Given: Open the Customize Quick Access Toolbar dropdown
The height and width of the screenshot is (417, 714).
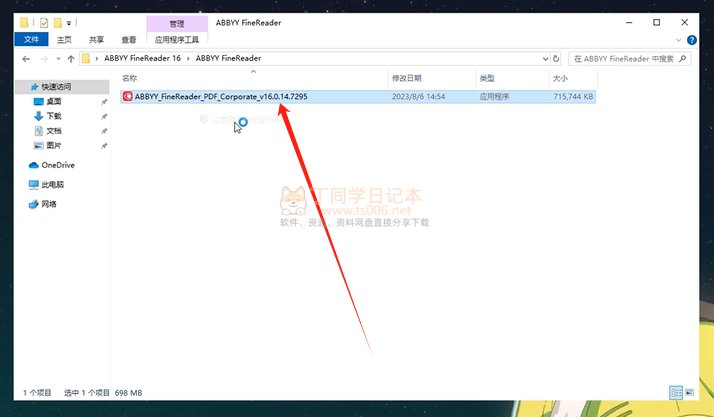Looking at the screenshot, I should 69,23.
